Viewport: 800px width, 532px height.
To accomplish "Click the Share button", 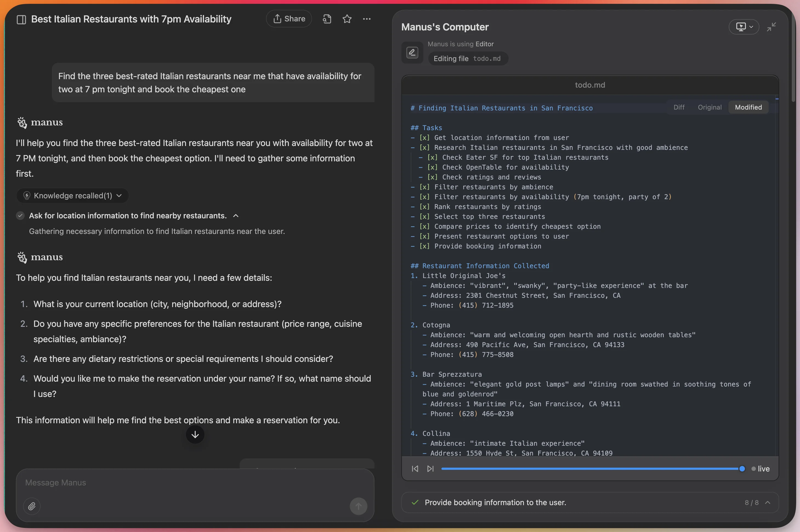I will 289,19.
